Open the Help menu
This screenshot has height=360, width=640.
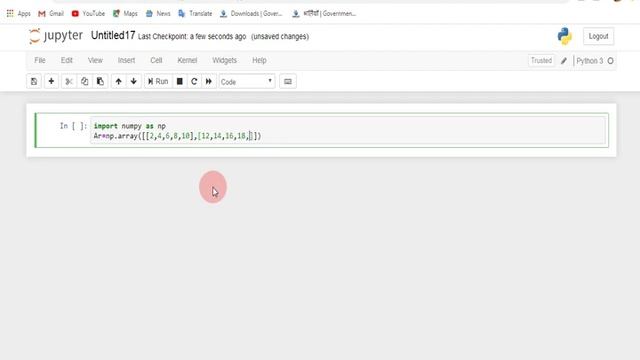pyautogui.click(x=259, y=60)
